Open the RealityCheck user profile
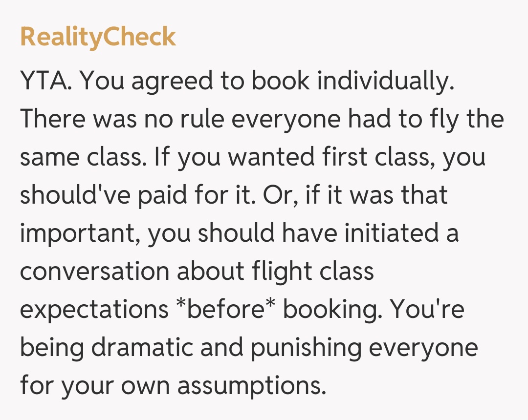This screenshot has width=528, height=420. (x=98, y=37)
